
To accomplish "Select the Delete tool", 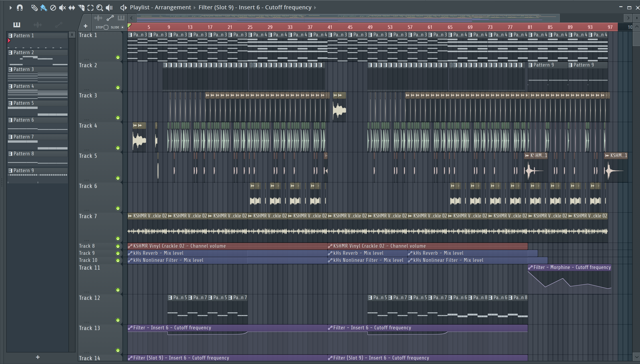I will tap(53, 8).
